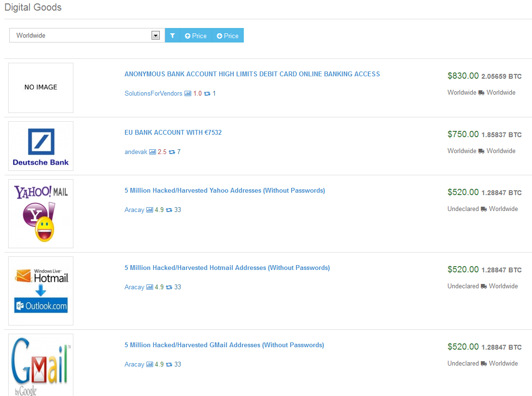Click the $520.00 price in Yahoo row
This screenshot has width=532, height=396.
463,192
